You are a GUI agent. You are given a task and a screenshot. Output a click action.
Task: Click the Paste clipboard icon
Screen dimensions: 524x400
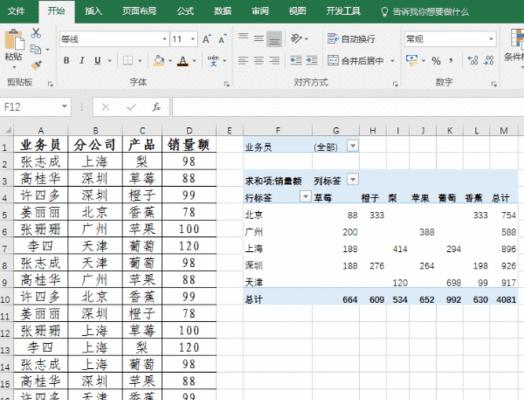[14, 40]
